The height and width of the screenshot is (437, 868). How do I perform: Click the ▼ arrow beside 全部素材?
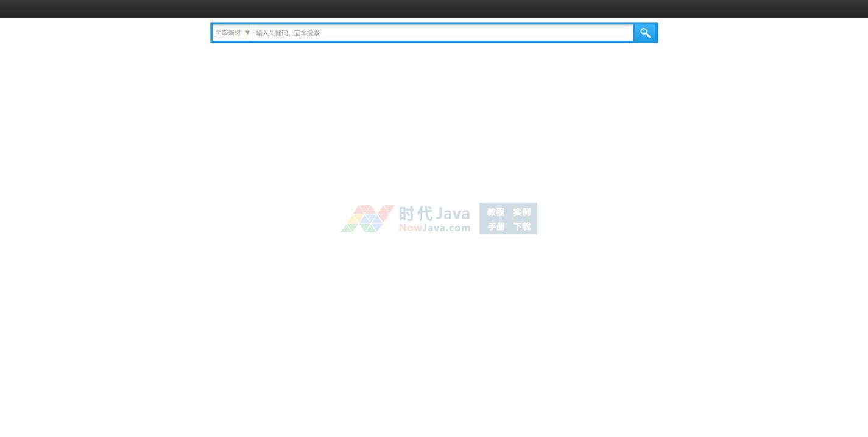click(247, 33)
